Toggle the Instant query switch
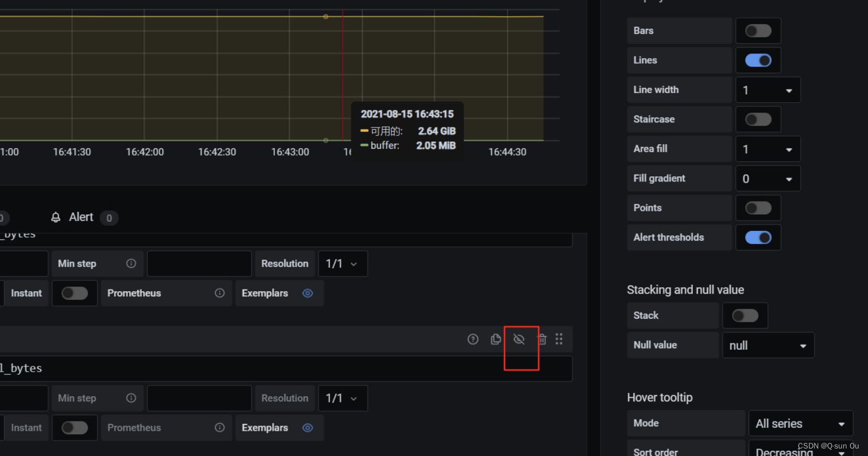 [75, 293]
